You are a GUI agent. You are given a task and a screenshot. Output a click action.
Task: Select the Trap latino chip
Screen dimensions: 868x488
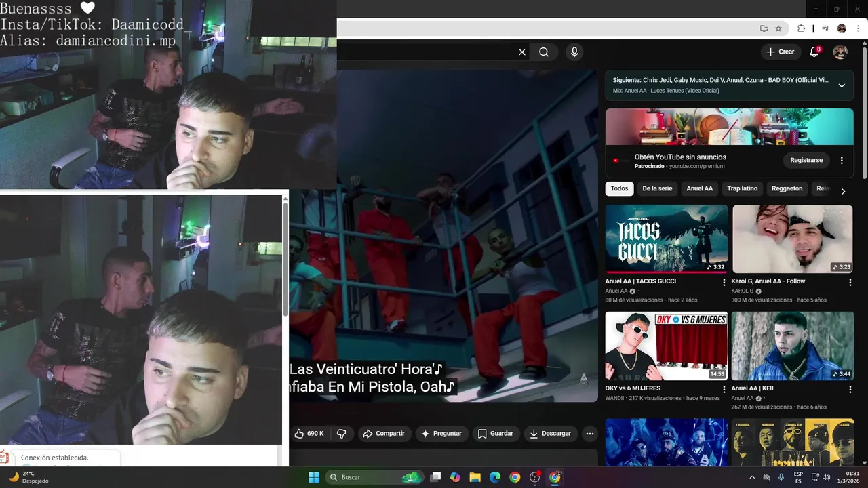[x=743, y=188]
